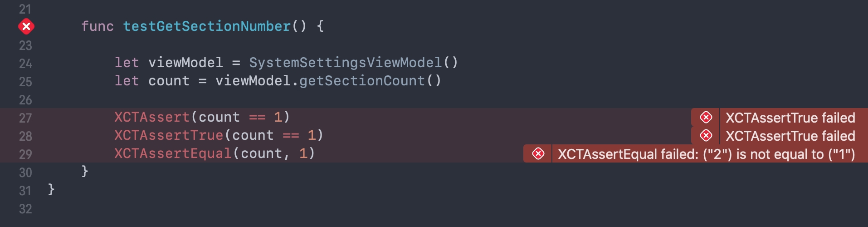Click line number 25 in the gutter
The height and width of the screenshot is (227, 868).
[25, 82]
